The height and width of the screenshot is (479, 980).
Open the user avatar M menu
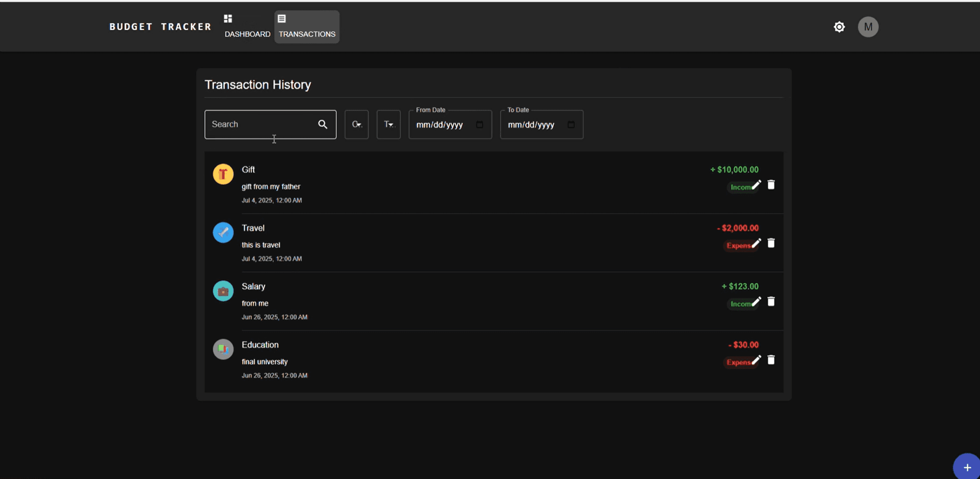pyautogui.click(x=868, y=27)
